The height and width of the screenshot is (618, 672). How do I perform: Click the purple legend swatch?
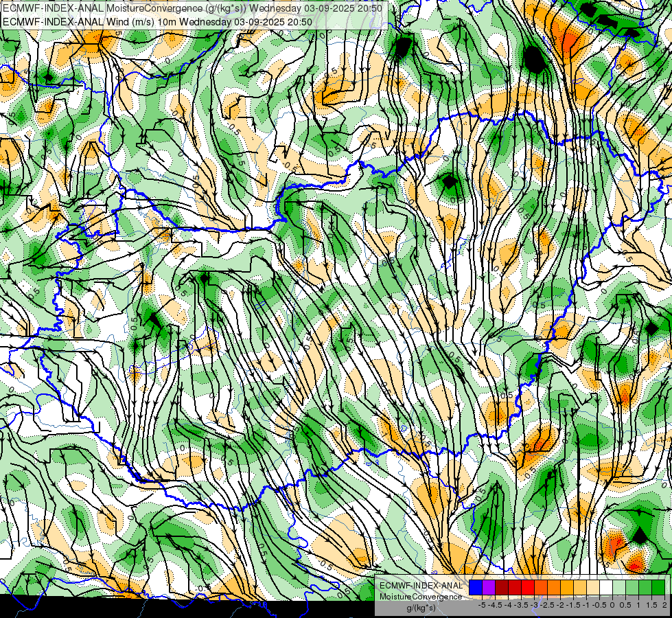(489, 587)
